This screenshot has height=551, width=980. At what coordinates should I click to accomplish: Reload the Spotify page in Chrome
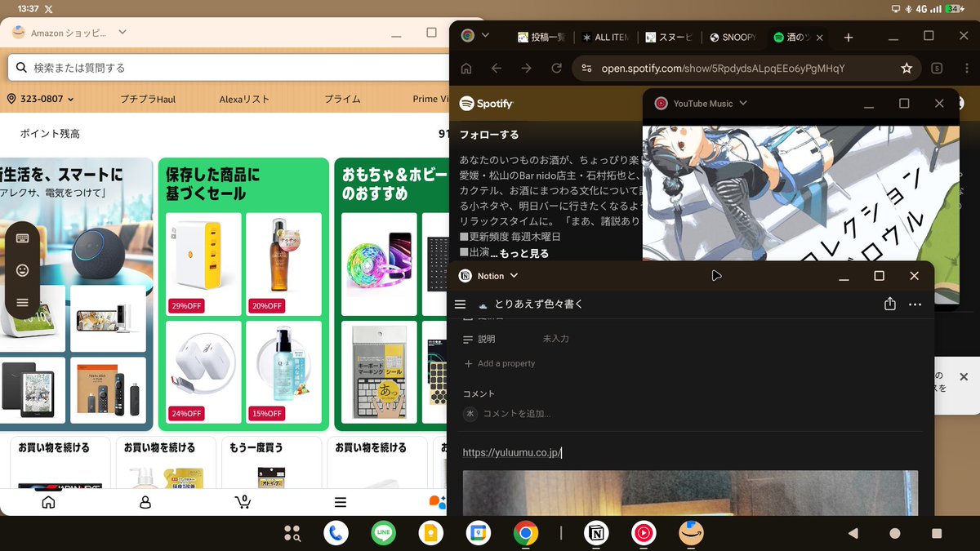click(557, 69)
